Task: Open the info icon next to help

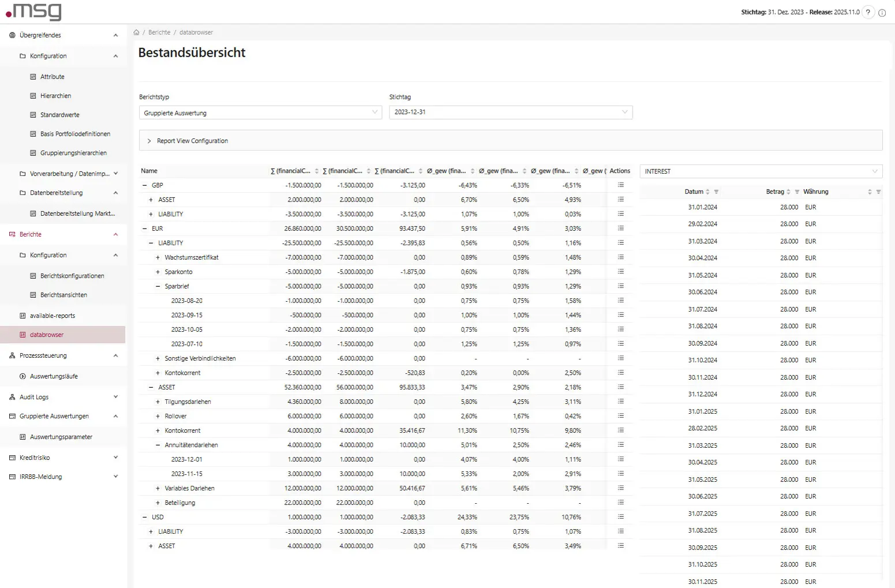Action: pyautogui.click(x=882, y=12)
